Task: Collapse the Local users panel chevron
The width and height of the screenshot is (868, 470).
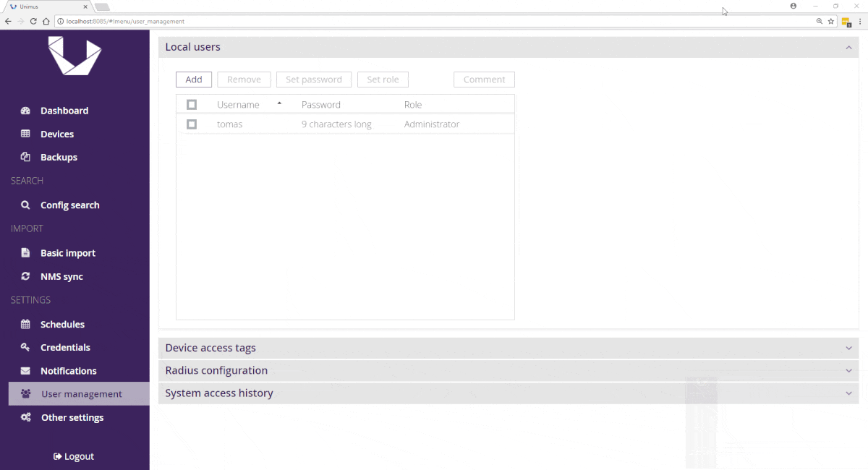Action: click(849, 48)
